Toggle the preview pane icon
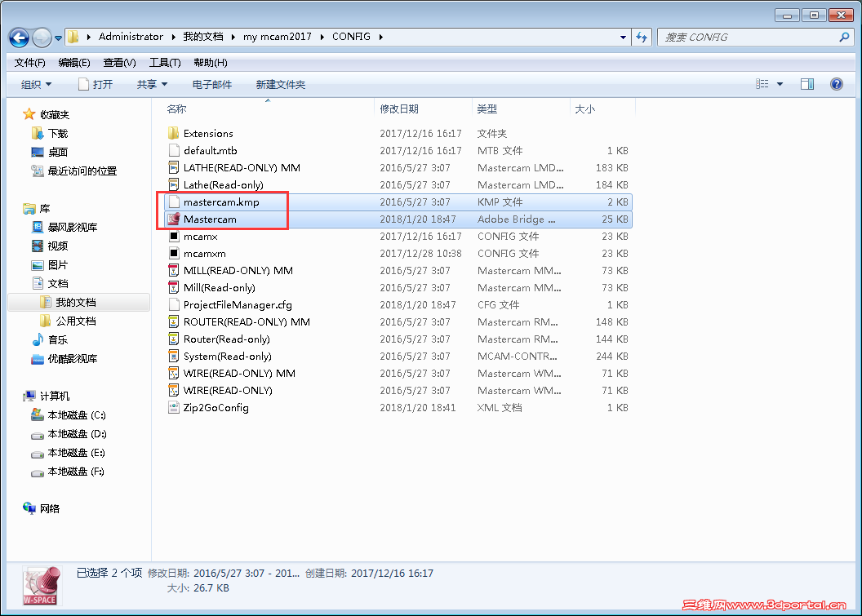 pyautogui.click(x=807, y=84)
